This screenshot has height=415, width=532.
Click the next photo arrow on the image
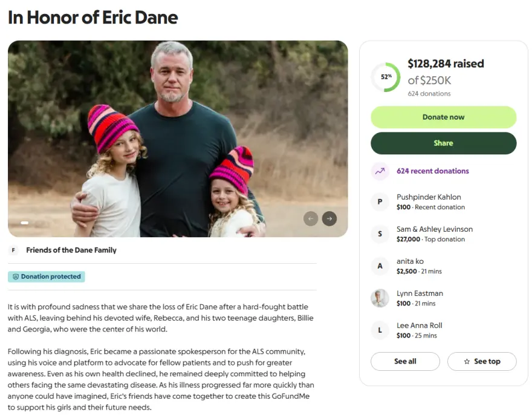click(329, 218)
